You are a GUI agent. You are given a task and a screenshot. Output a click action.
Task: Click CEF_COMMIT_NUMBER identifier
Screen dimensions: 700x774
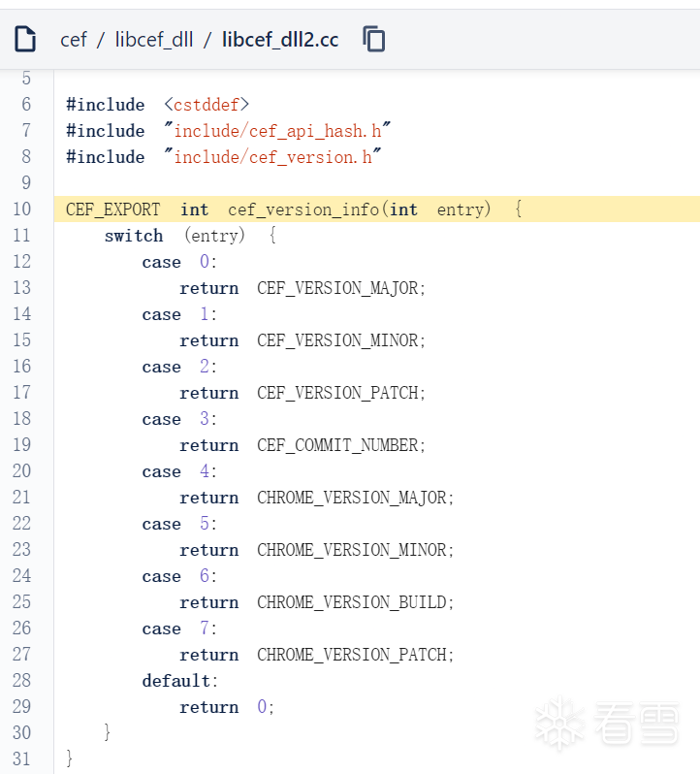click(x=338, y=445)
